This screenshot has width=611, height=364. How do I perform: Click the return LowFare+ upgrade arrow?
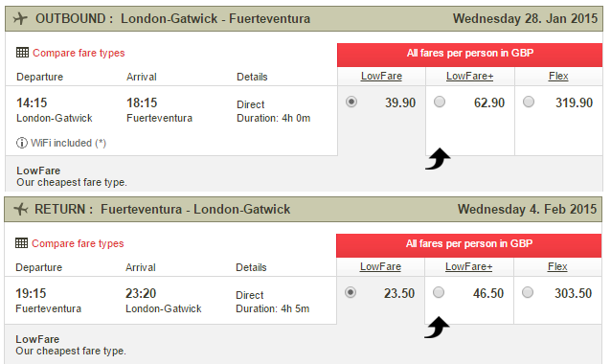(437, 328)
